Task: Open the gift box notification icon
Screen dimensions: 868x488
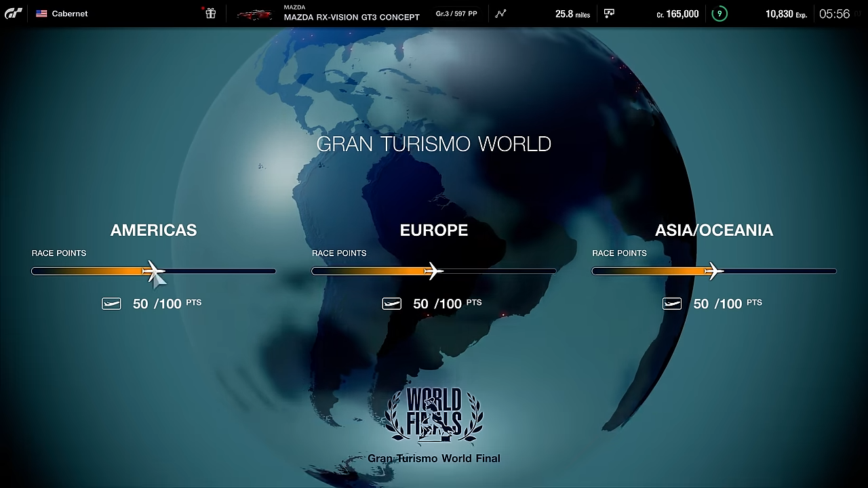Action: tap(211, 14)
